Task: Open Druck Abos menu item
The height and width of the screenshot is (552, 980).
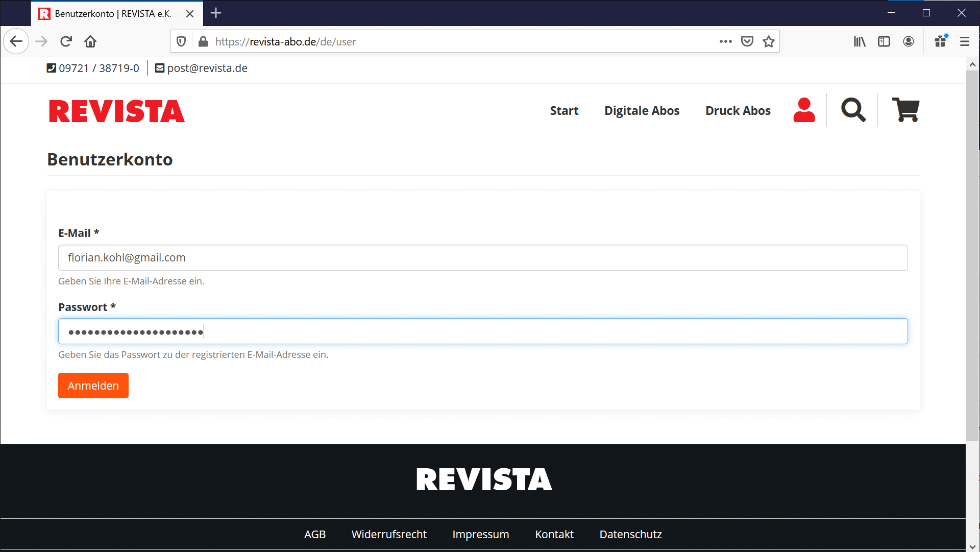Action: coord(738,111)
